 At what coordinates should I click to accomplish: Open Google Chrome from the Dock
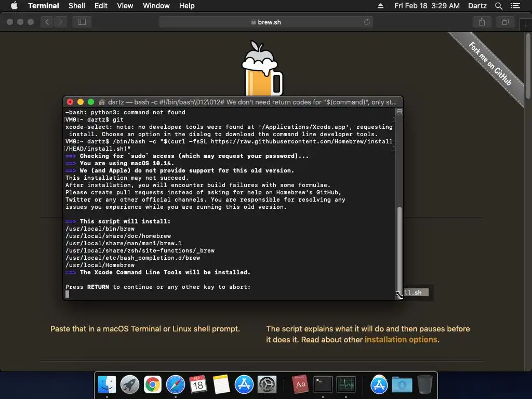coord(153,385)
